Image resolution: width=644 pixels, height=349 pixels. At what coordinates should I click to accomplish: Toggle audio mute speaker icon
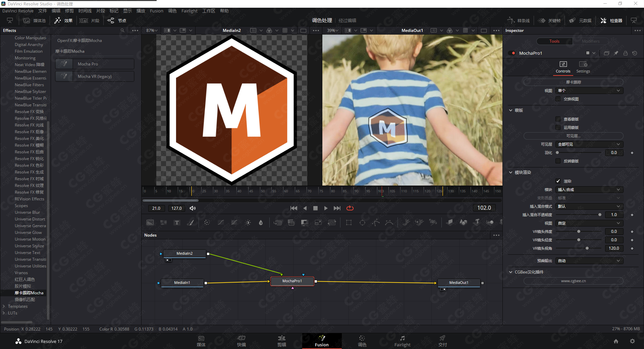tap(193, 208)
